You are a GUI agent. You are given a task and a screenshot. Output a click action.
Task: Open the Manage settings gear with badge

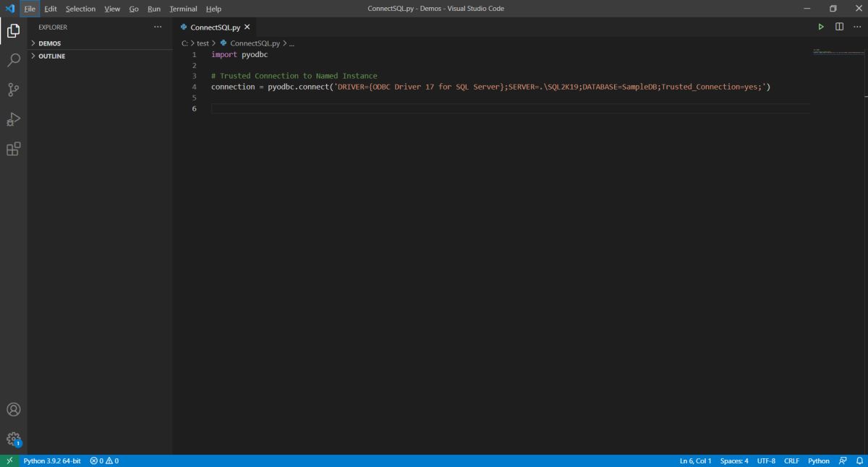coord(13,438)
